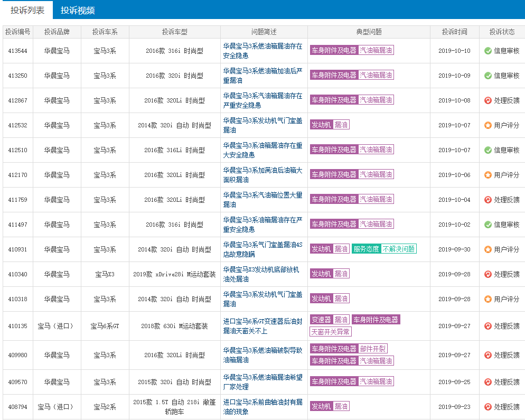Click red status icon for complaint 410340

click(x=488, y=274)
